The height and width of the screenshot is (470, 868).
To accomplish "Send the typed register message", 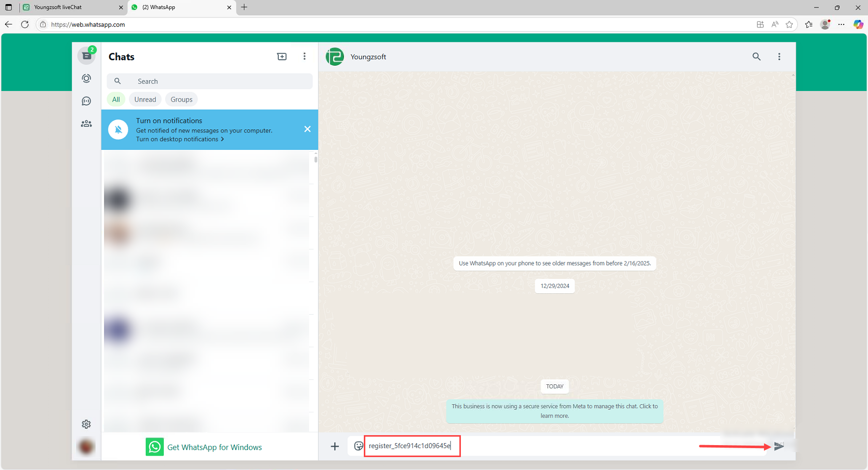I will coord(779,446).
